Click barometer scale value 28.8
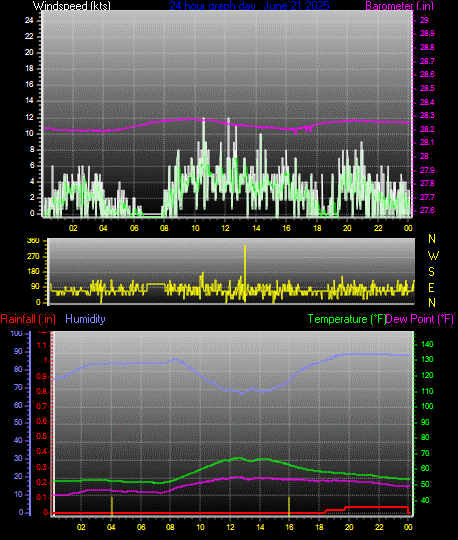This screenshot has width=458, height=540. pyautogui.click(x=427, y=47)
